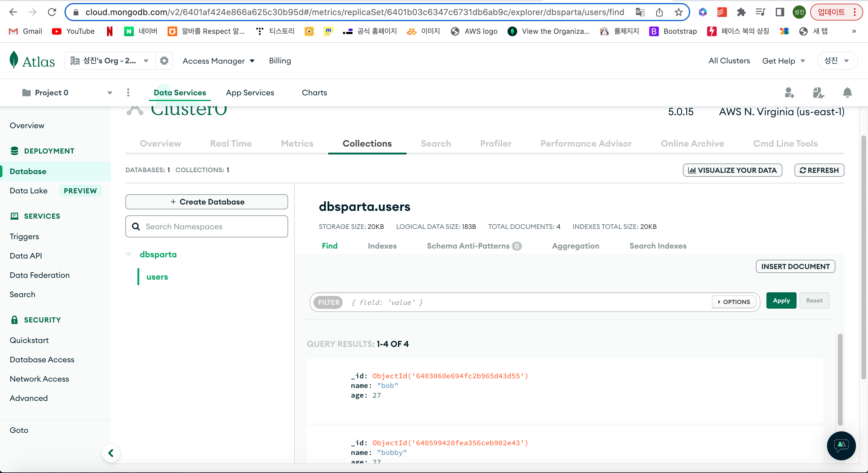Click INSERT DOCUMENT button

(x=795, y=266)
